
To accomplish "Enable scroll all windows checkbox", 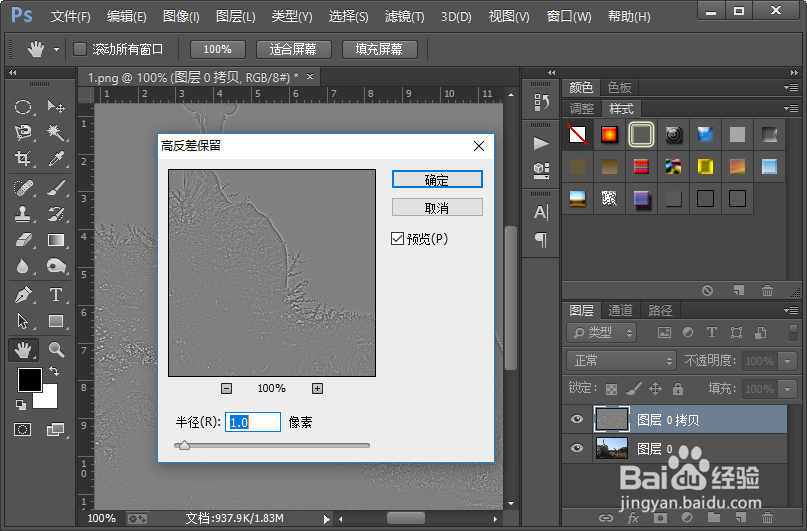I will point(80,49).
